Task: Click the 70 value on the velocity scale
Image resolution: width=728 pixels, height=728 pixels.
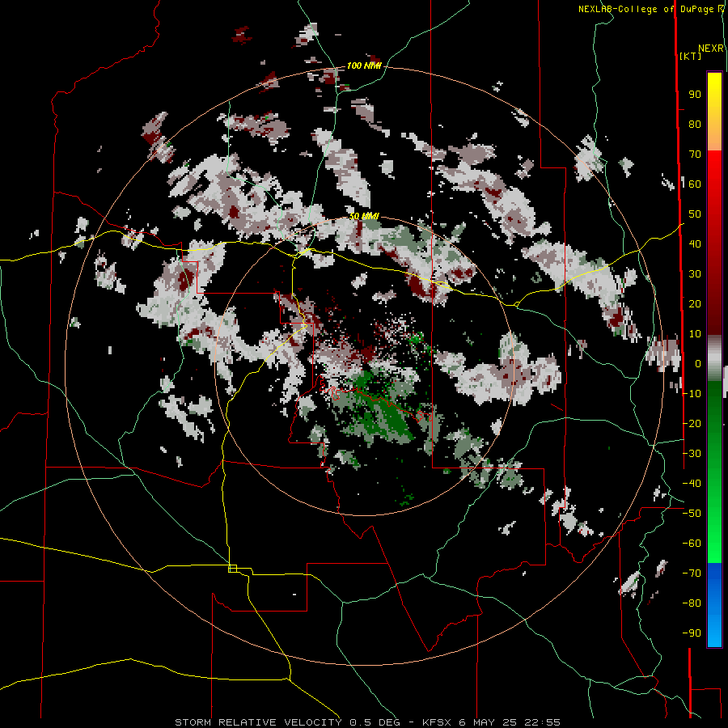Action: pos(695,154)
